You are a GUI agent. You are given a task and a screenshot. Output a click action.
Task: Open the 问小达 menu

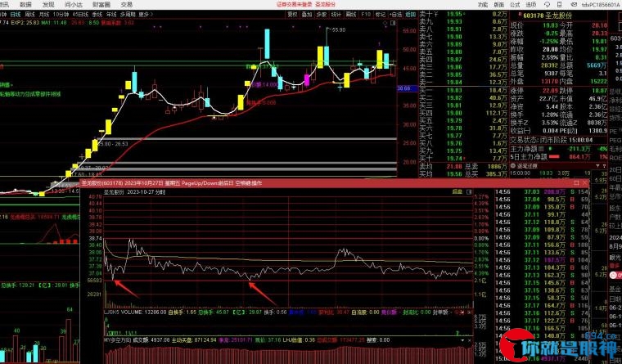pyautogui.click(x=74, y=5)
